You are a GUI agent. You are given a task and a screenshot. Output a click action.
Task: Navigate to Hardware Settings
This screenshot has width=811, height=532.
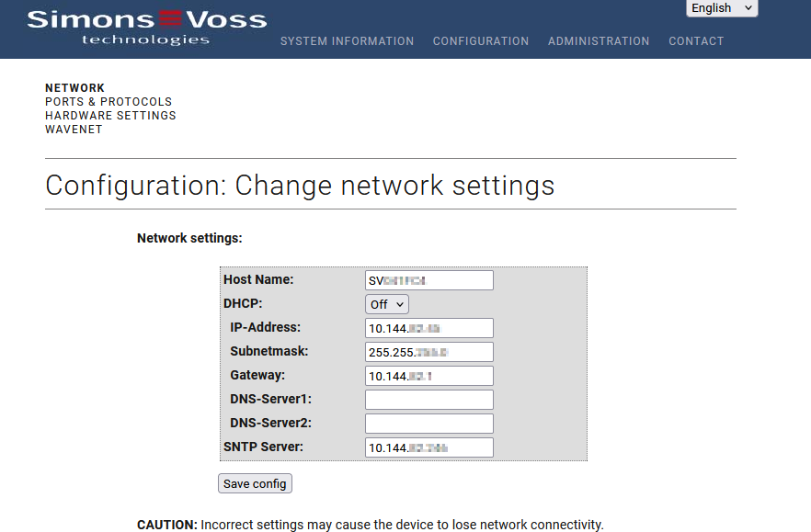pyautogui.click(x=110, y=116)
